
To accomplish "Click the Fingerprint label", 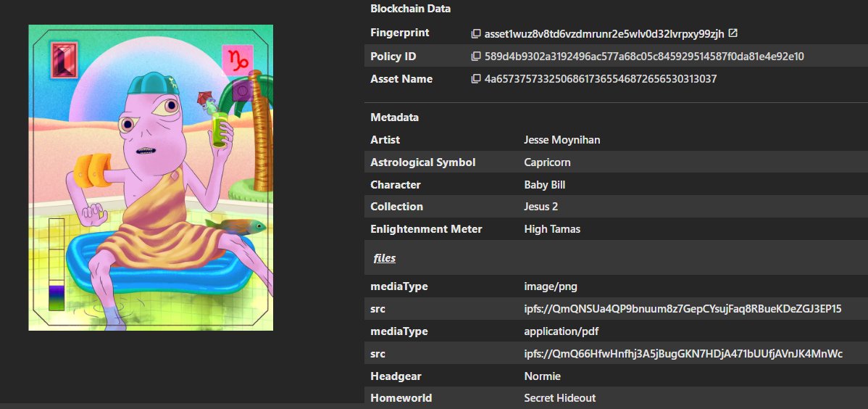I will coord(400,33).
